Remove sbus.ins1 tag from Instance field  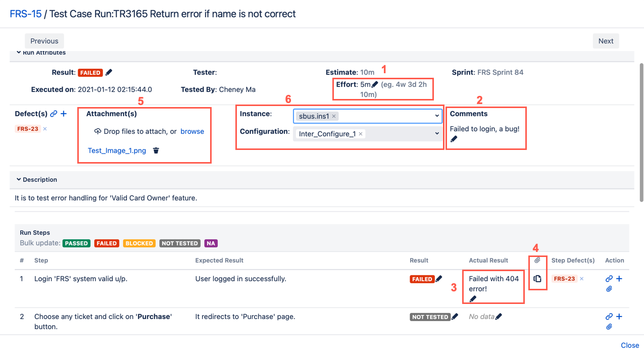[x=334, y=116]
